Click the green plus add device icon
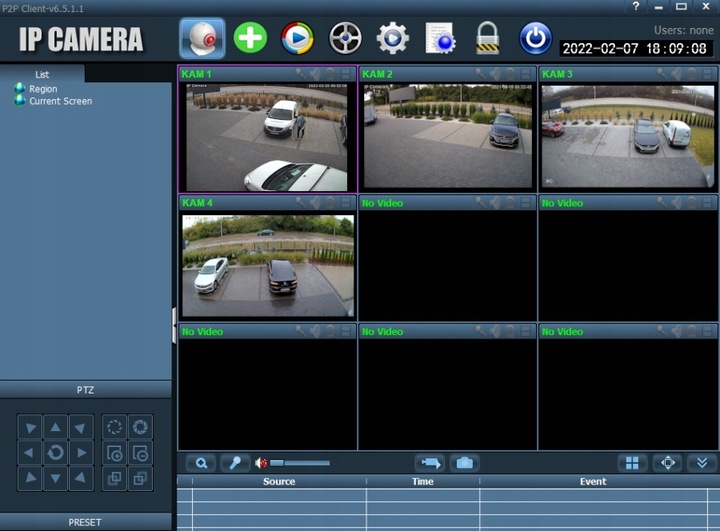Screen dimensions: 720x531 click(250, 39)
